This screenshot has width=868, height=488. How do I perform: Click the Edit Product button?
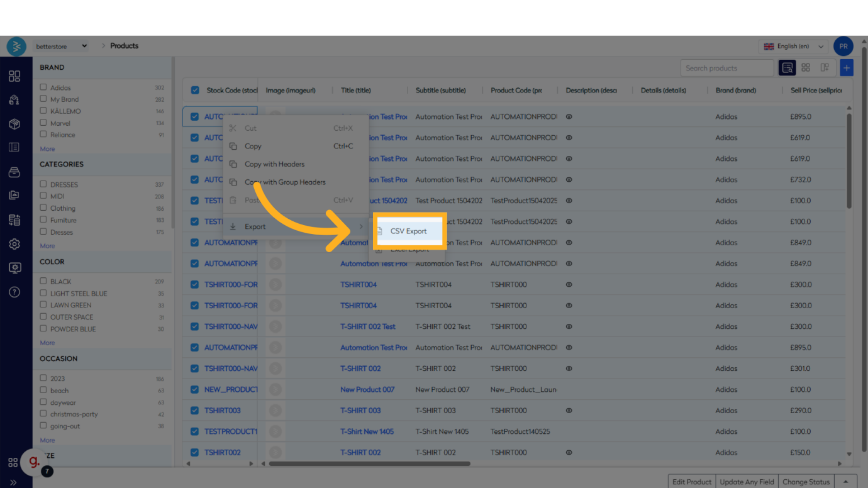(x=691, y=482)
